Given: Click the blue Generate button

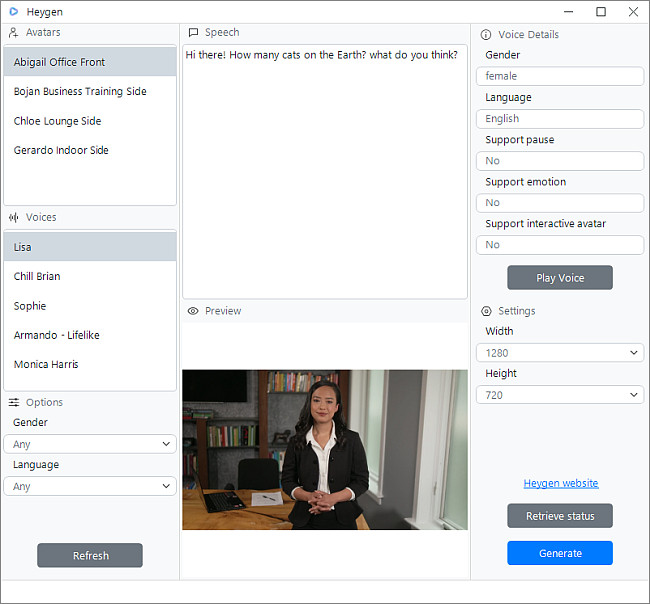Looking at the screenshot, I should [x=560, y=553].
